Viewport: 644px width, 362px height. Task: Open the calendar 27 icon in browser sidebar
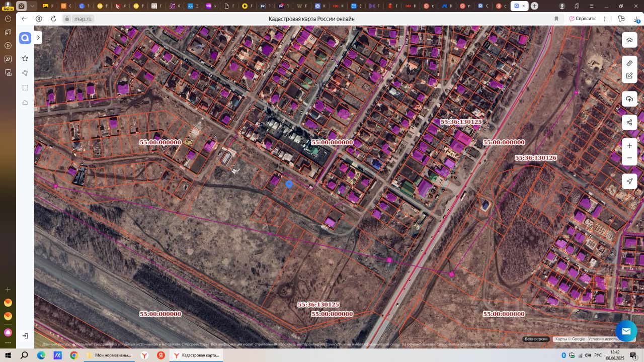click(x=8, y=59)
